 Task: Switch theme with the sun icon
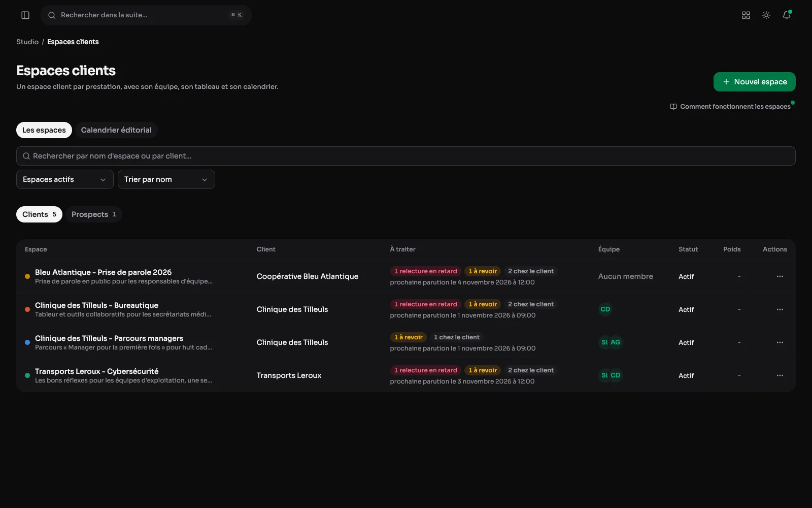tap(766, 15)
